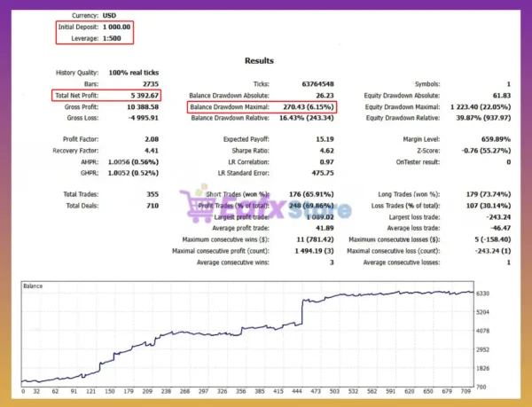Click the Sharpe Ratio value 4.62

coord(326,151)
